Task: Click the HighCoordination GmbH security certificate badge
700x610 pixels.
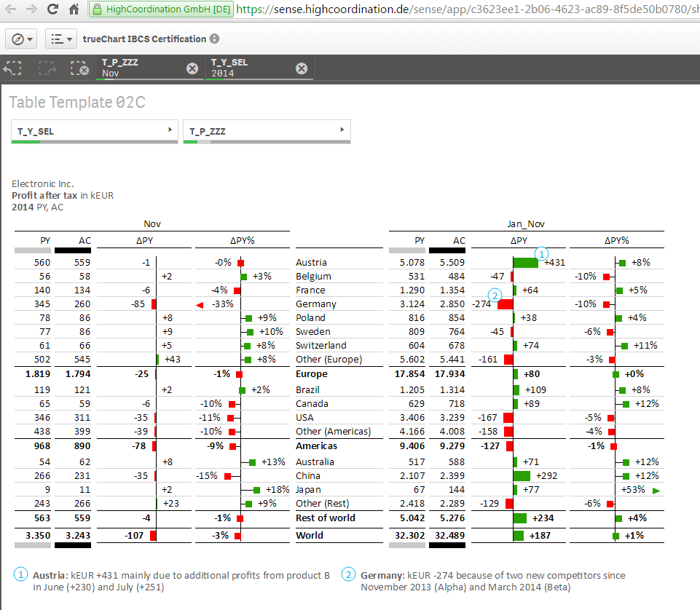Action: click(x=161, y=9)
